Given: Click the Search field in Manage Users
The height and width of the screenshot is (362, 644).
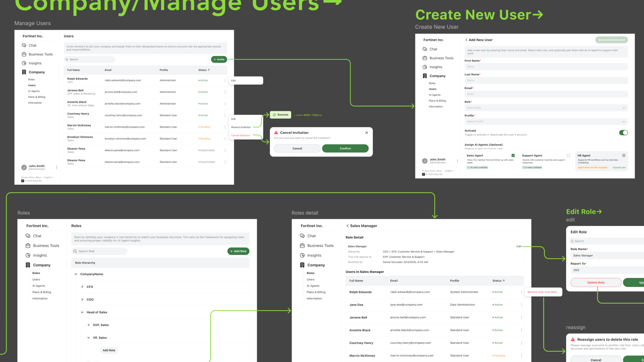Looking at the screenshot, I should coord(90,59).
